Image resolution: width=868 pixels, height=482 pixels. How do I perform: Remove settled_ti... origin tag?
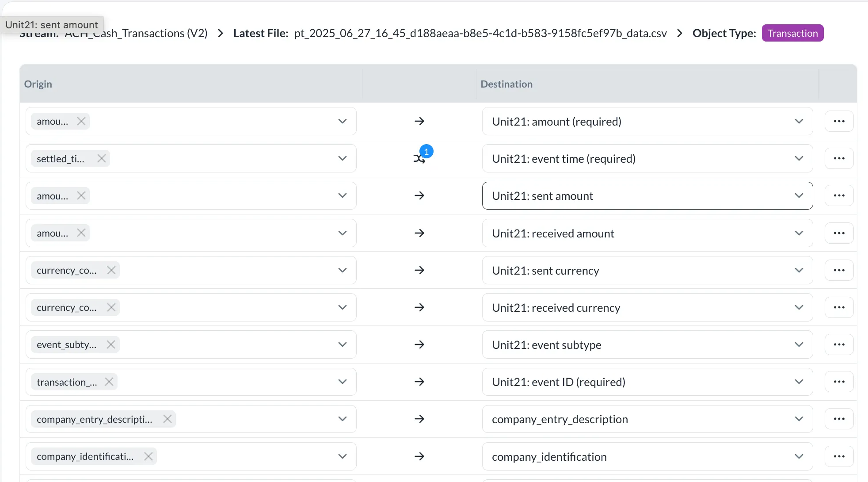pos(102,158)
